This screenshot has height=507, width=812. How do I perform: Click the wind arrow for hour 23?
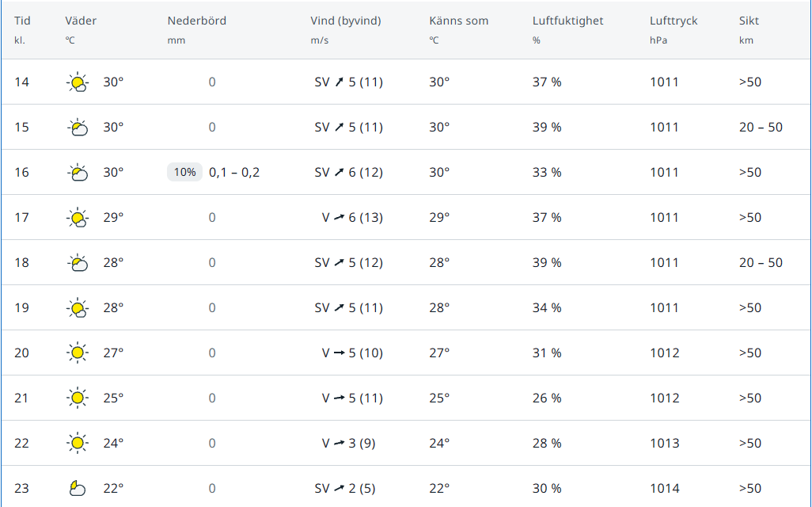(340, 488)
